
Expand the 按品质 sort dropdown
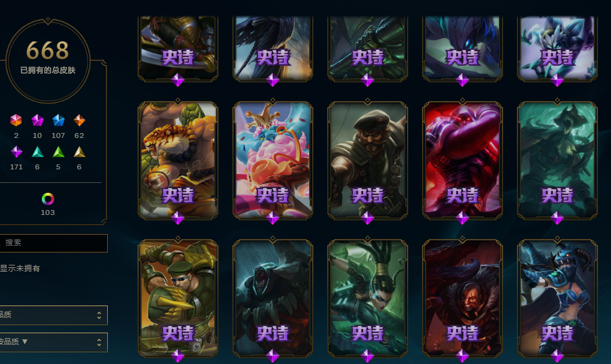[x=54, y=342]
